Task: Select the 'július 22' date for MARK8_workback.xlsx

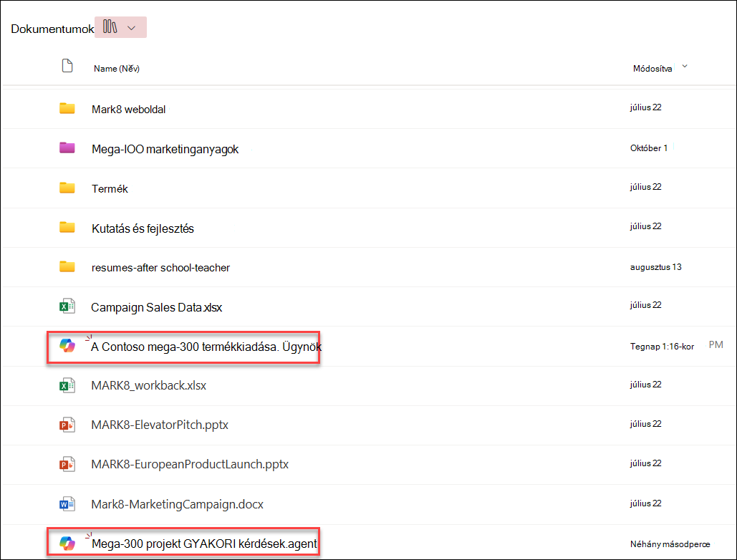Action: click(646, 385)
